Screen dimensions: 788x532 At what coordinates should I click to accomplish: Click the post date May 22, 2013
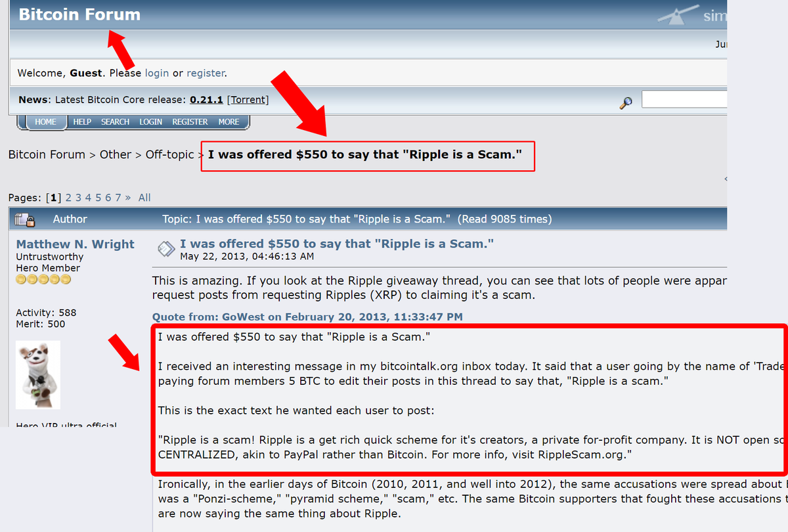[x=247, y=256]
